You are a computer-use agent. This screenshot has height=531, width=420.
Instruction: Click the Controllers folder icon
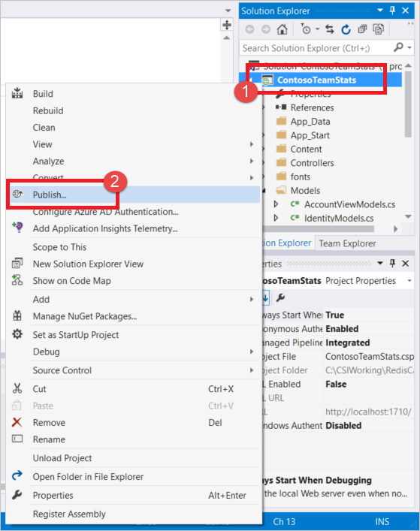tap(281, 162)
